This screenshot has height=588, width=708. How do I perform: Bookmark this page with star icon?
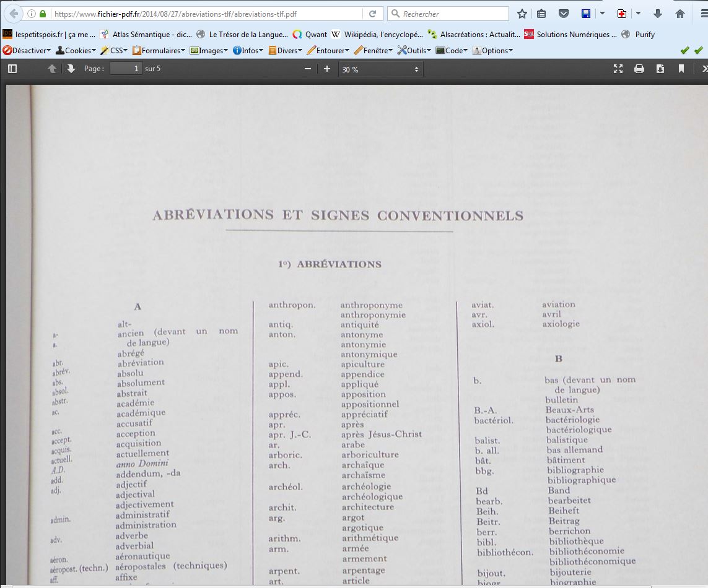click(522, 14)
